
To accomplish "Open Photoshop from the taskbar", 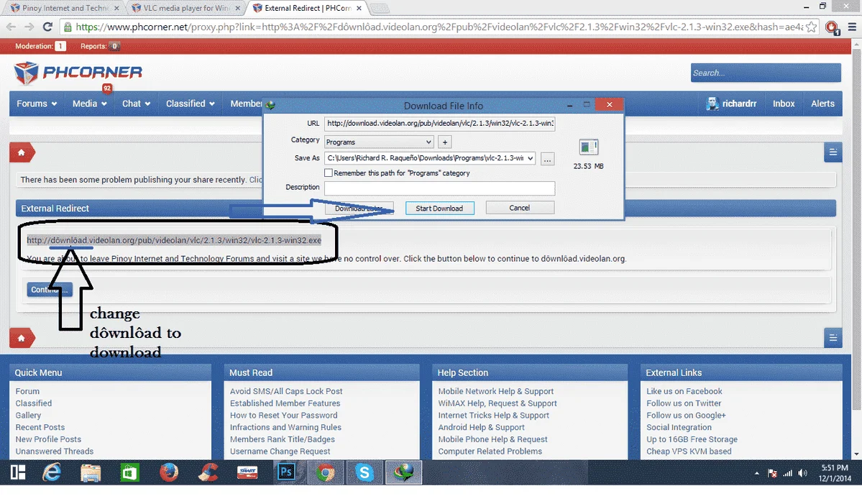I will click(286, 472).
